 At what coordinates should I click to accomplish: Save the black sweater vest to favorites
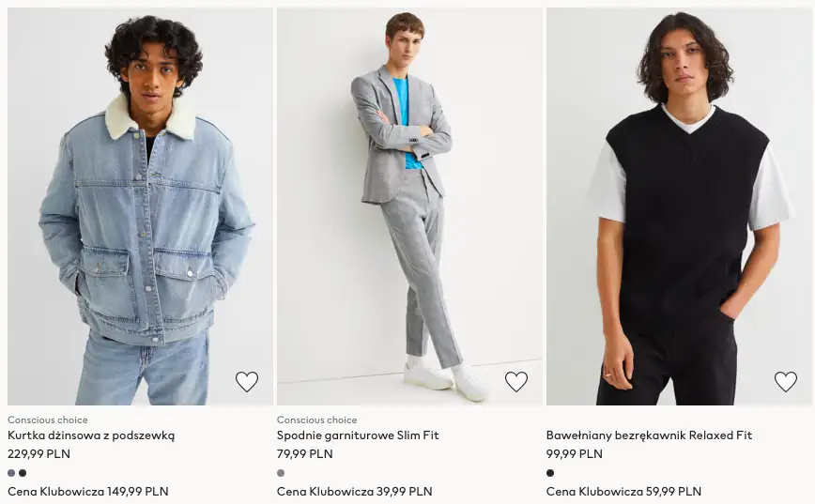pyautogui.click(x=786, y=382)
